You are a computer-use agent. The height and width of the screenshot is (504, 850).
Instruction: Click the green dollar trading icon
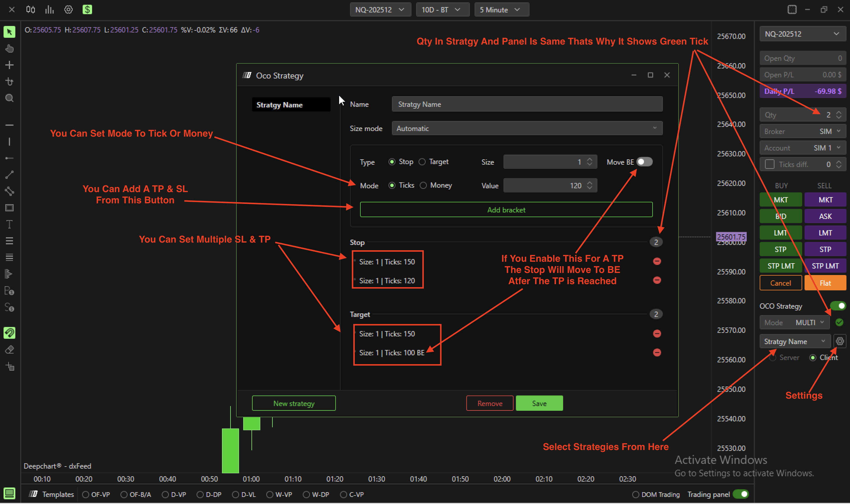[87, 9]
